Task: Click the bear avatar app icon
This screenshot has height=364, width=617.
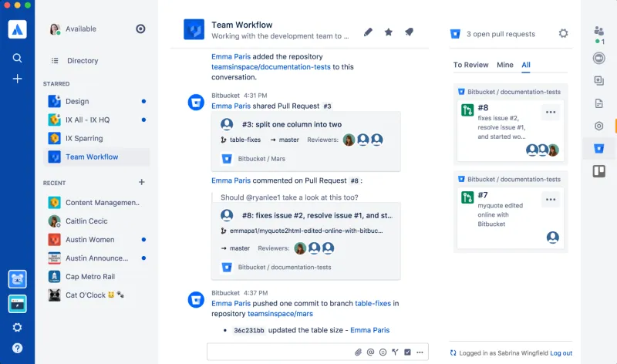Action: point(17,279)
